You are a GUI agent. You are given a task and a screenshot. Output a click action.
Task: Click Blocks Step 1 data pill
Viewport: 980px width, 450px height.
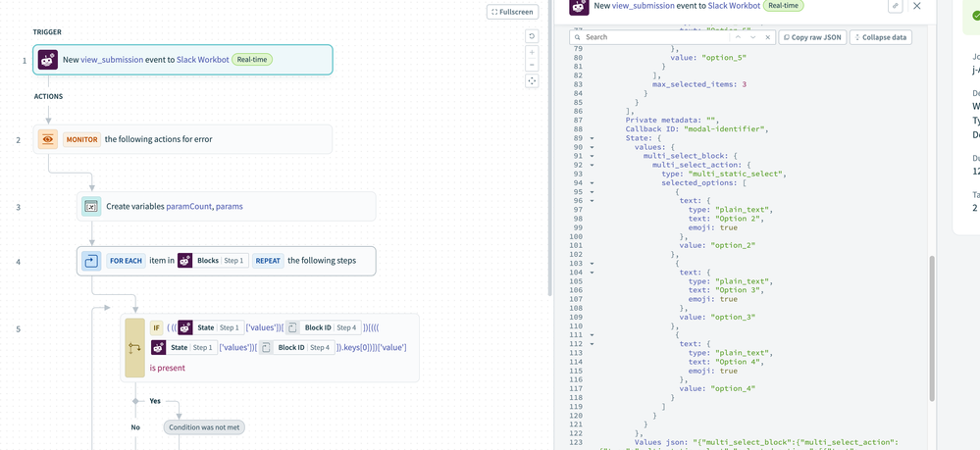point(212,261)
